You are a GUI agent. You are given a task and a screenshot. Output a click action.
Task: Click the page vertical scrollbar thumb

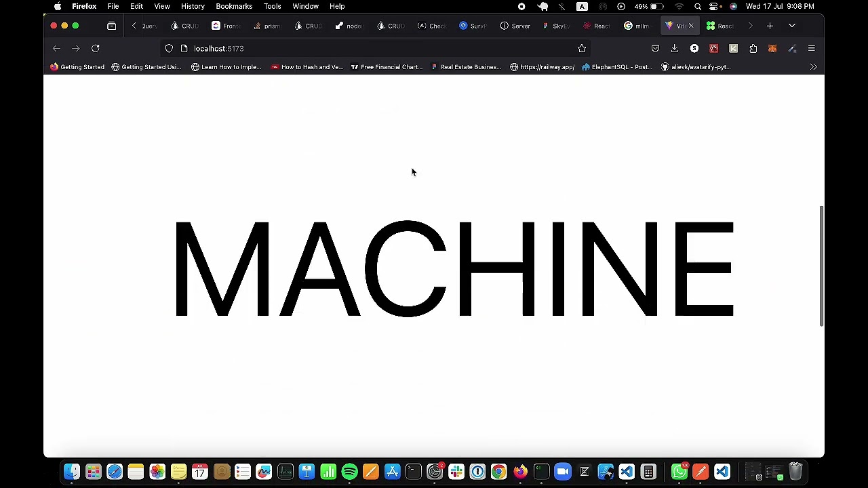click(821, 266)
